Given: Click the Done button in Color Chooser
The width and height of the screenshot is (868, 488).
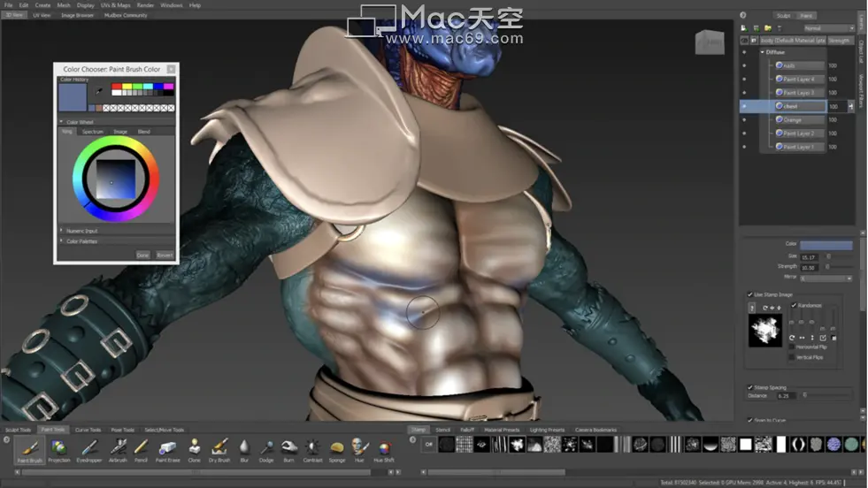Looking at the screenshot, I should [142, 255].
